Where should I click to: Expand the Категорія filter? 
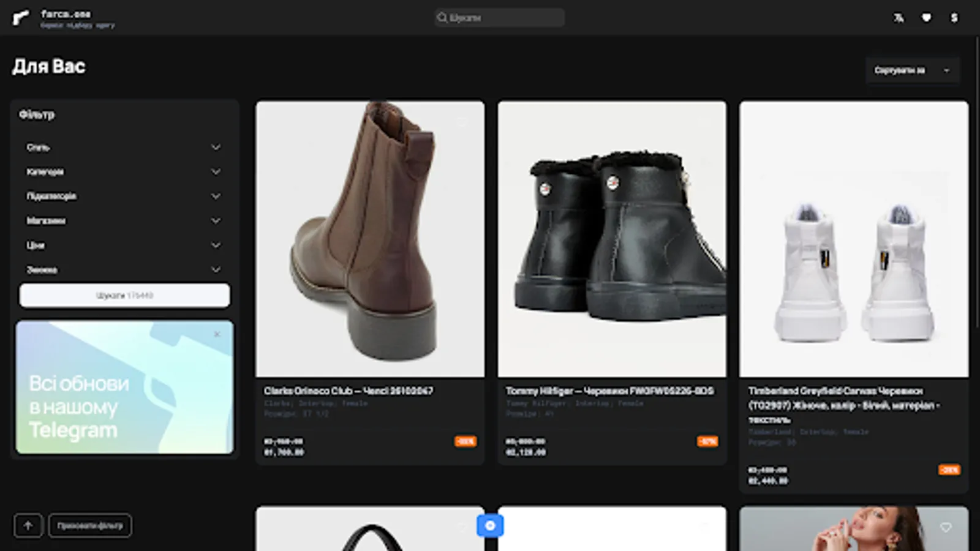point(124,171)
